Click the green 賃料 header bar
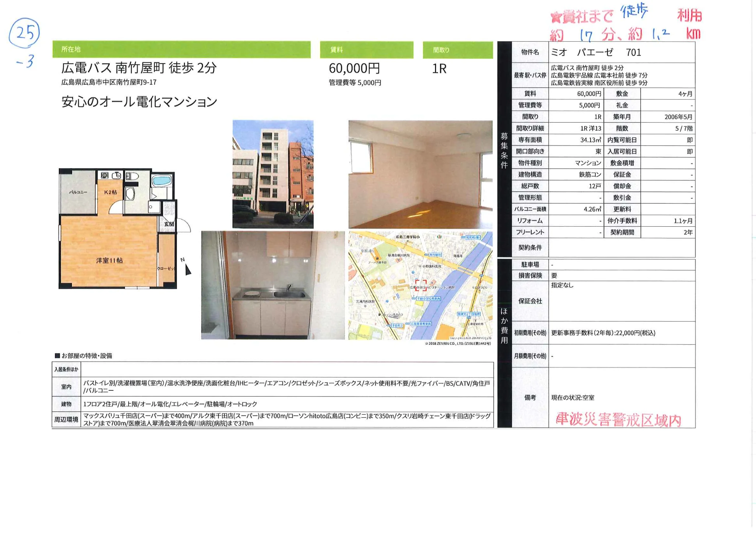 [x=366, y=50]
